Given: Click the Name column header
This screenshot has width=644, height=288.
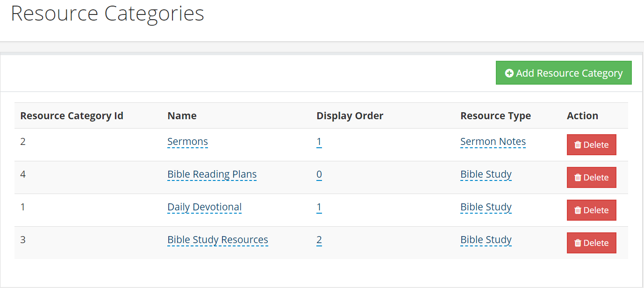Looking at the screenshot, I should tap(182, 115).
